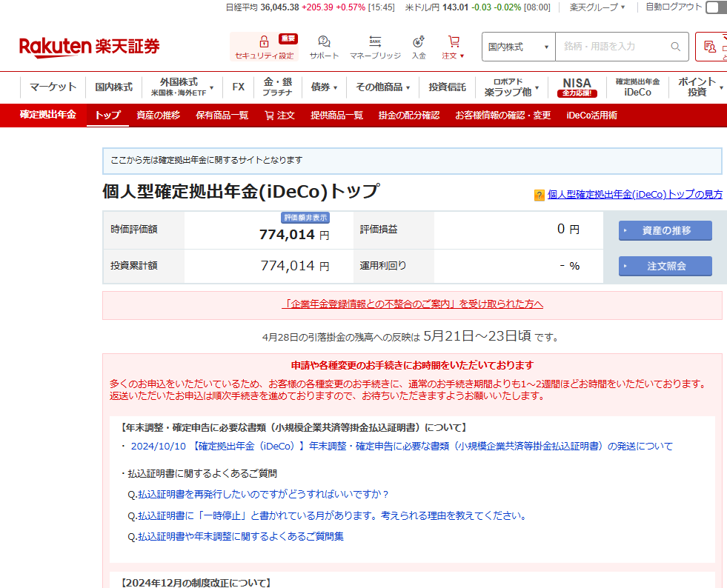The width and height of the screenshot is (727, 588).
Task: Click the yellow question mark help icon
Action: pos(539,196)
